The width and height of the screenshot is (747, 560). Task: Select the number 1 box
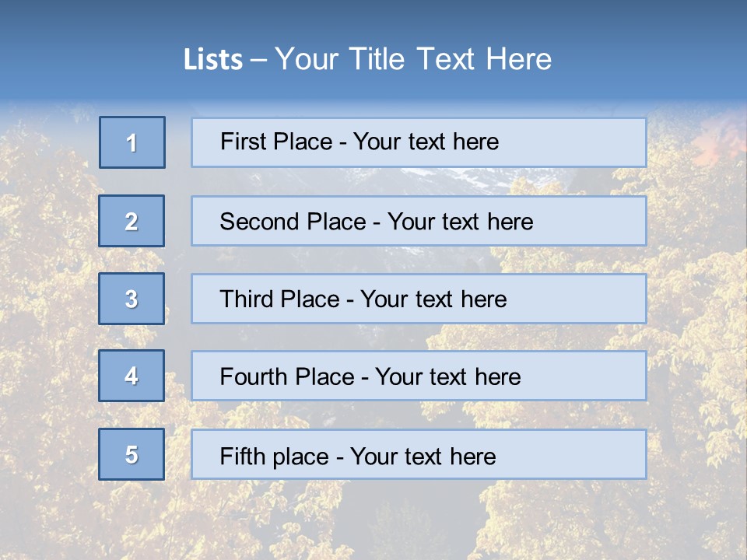point(132,142)
